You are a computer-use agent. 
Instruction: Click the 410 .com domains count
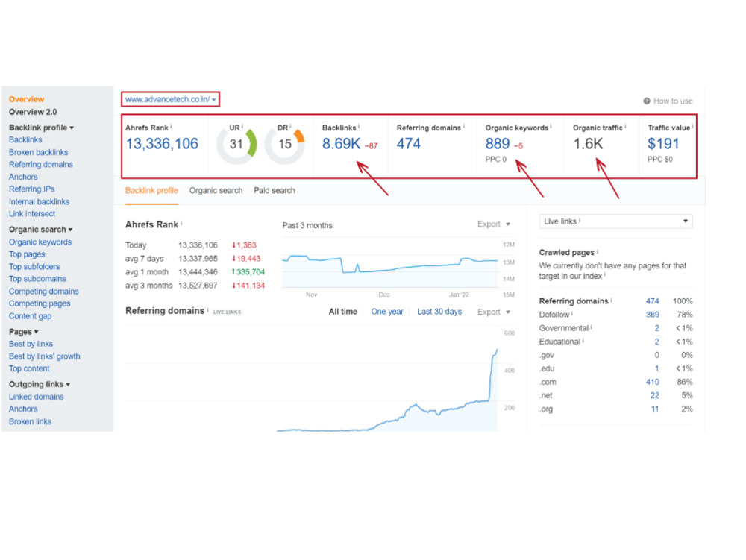point(652,383)
